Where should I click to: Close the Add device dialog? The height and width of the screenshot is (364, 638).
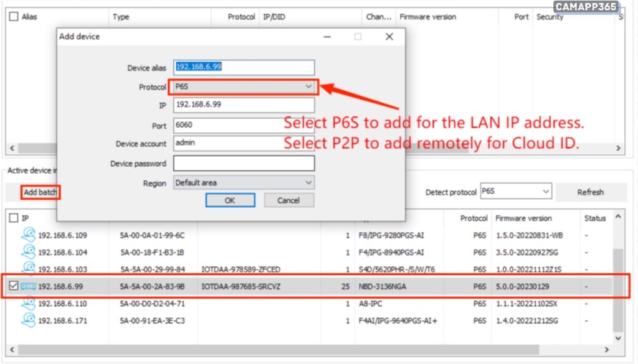point(389,37)
